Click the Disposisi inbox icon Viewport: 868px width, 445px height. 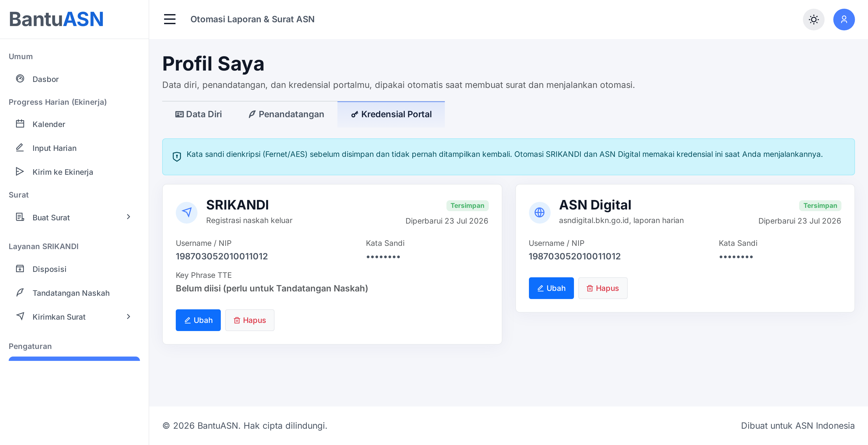pos(20,269)
